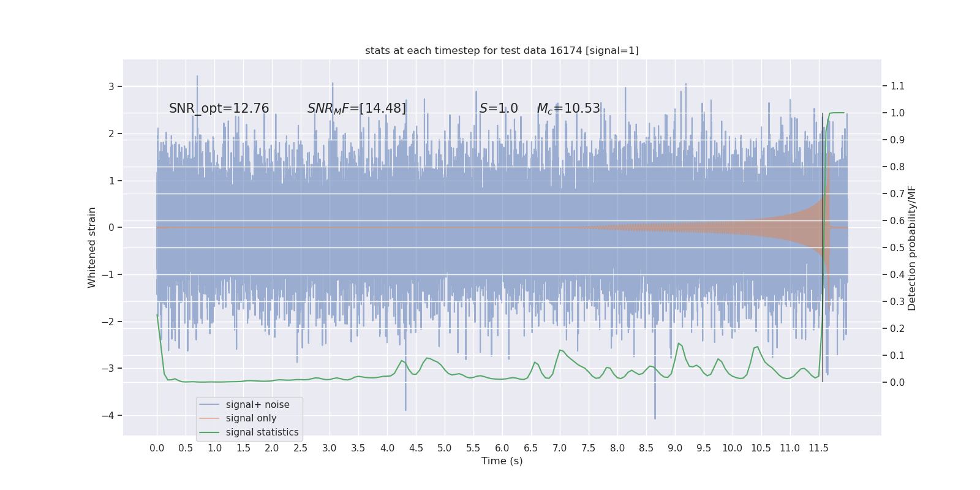Click the 0.0 tick on time axis
The image size is (980, 490).
pyautogui.click(x=157, y=448)
